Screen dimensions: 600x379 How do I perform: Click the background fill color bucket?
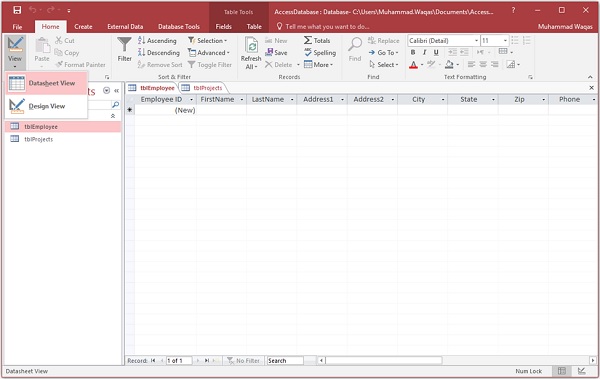coord(449,65)
